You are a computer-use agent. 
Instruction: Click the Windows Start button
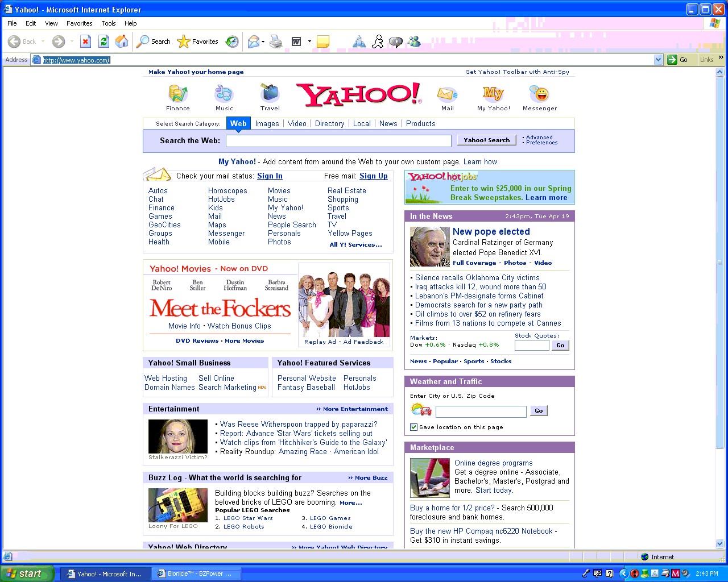click(27, 573)
